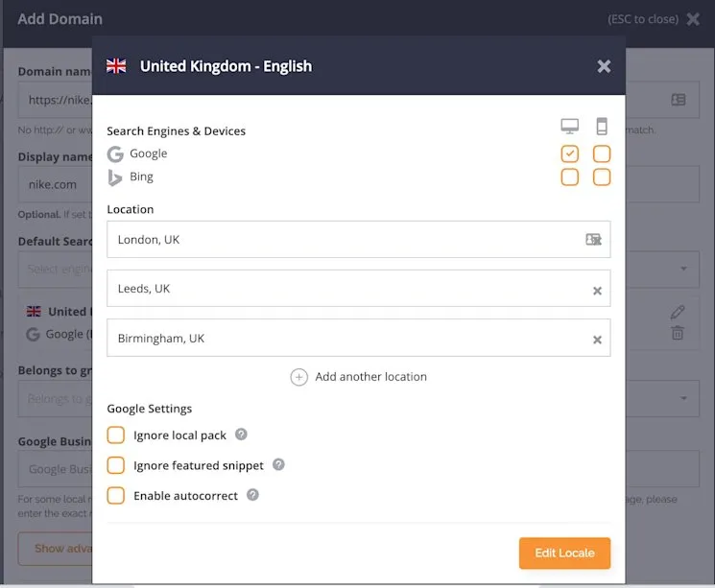The height and width of the screenshot is (588, 715).
Task: Open the Default Search engine dropdown arrow
Action: tap(683, 269)
